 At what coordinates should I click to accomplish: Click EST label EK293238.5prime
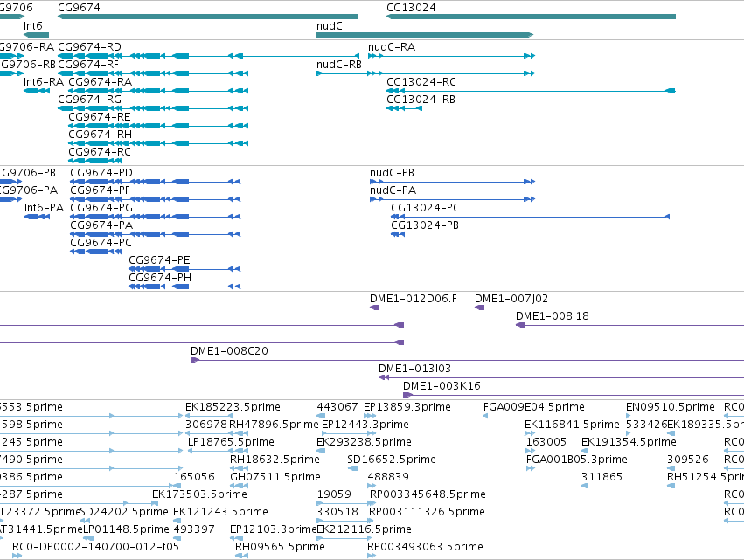(364, 442)
